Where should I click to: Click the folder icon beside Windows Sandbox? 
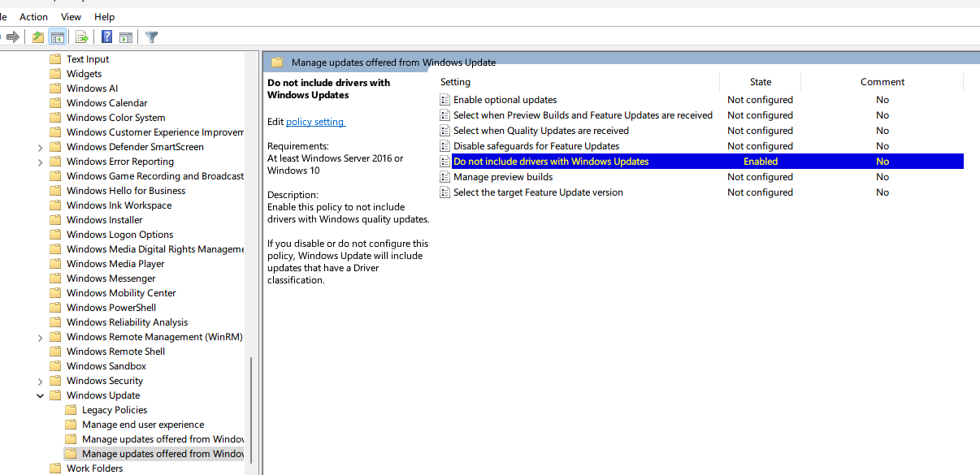55,366
